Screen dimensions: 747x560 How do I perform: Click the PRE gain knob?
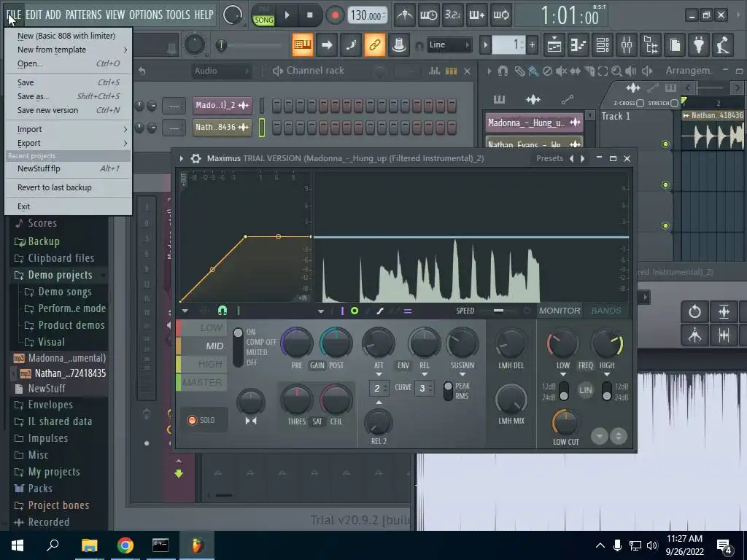click(x=297, y=343)
